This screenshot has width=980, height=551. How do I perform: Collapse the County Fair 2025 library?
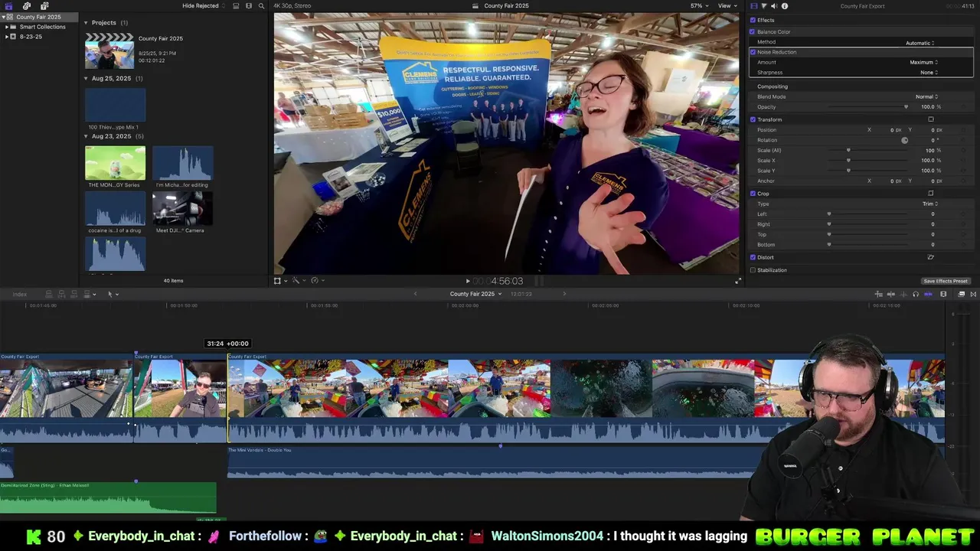[x=3, y=17]
